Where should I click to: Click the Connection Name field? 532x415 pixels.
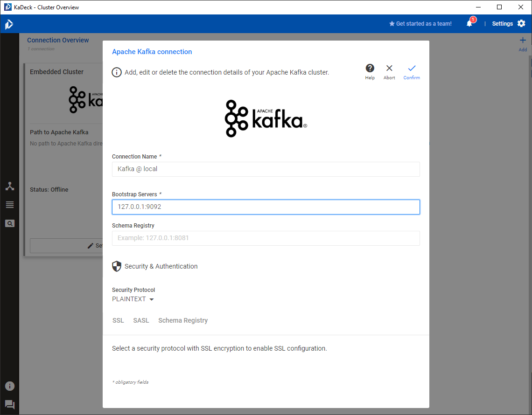266,169
